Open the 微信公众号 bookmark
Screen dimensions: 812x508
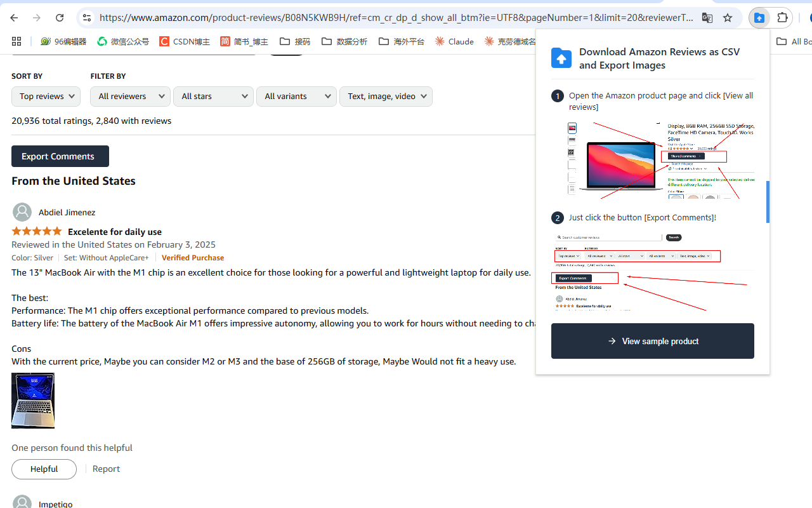(x=123, y=41)
